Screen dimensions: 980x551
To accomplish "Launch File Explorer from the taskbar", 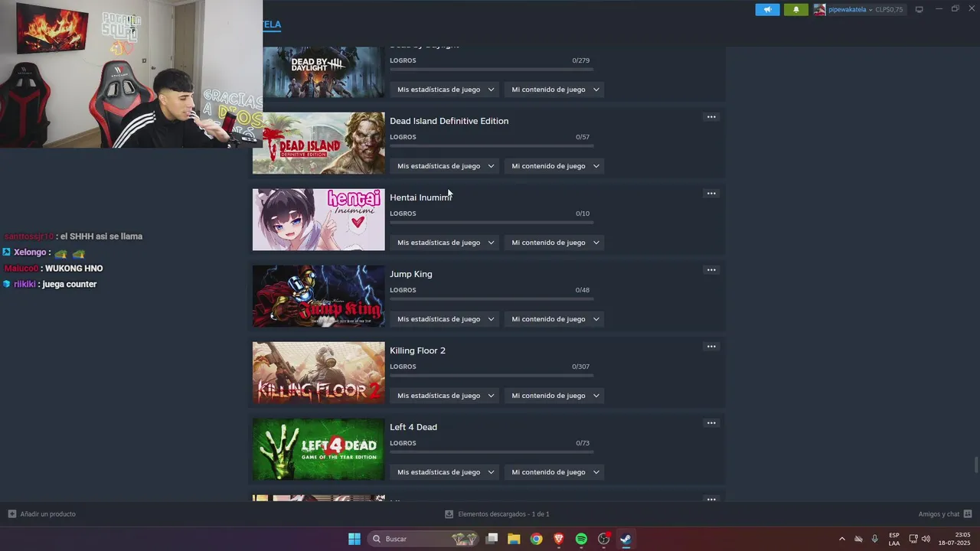I will point(514,539).
